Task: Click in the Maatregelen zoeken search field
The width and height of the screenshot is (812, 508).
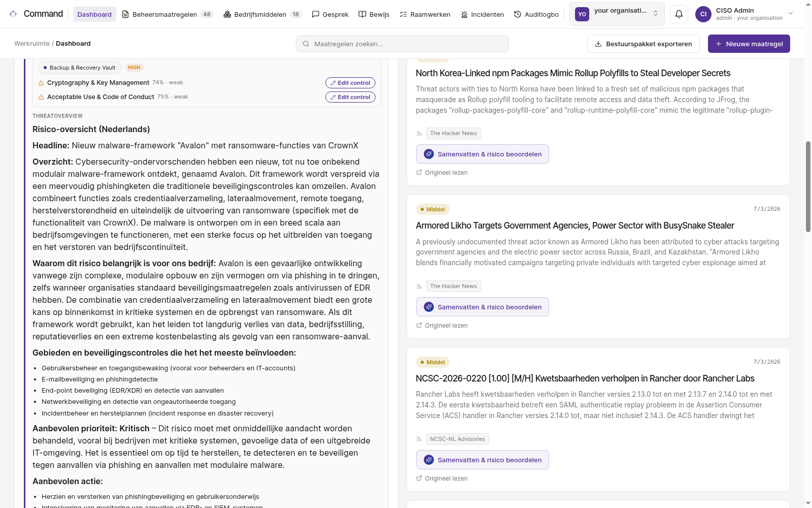Action: point(402,44)
